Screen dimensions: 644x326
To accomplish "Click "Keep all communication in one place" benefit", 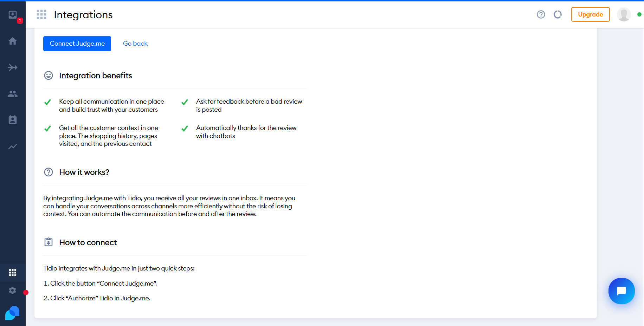I will [x=111, y=105].
